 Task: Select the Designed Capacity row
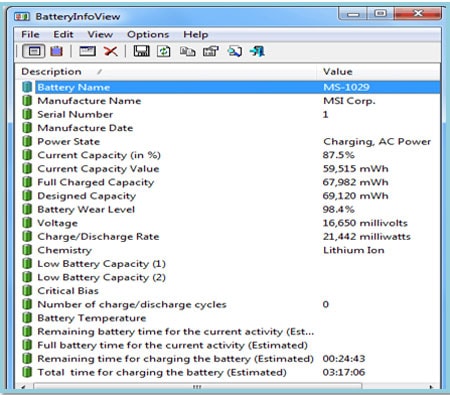tap(228, 196)
